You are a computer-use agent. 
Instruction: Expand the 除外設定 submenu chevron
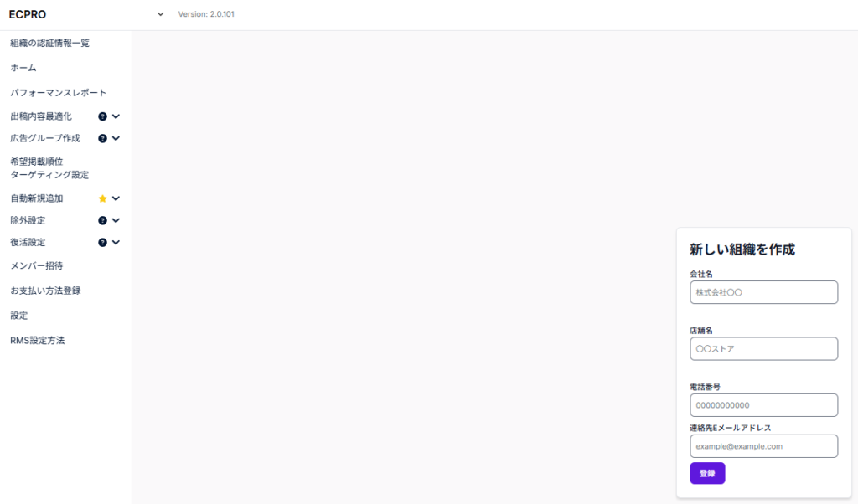[x=116, y=220]
